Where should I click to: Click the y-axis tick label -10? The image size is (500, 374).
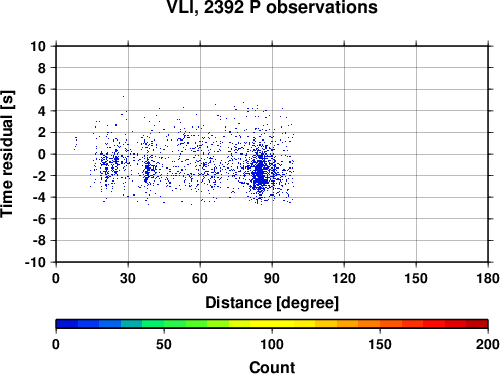35,262
